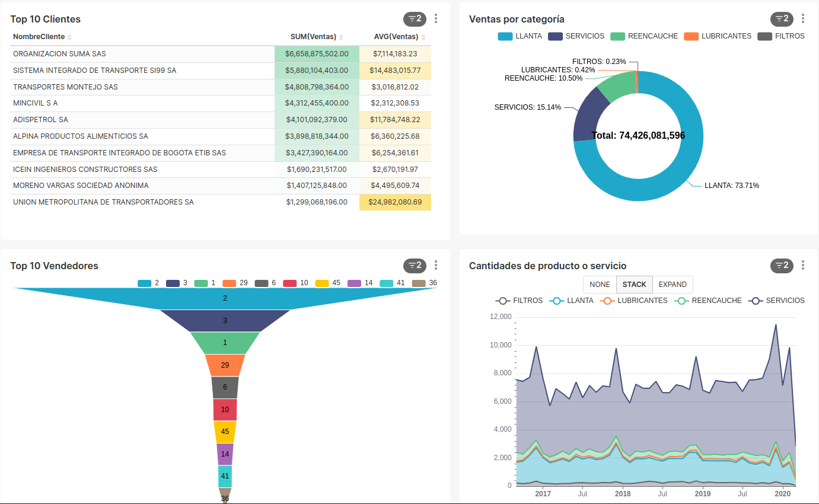The width and height of the screenshot is (819, 504).
Task: Click ADISPETROL SA client name
Action: pyautogui.click(x=40, y=120)
